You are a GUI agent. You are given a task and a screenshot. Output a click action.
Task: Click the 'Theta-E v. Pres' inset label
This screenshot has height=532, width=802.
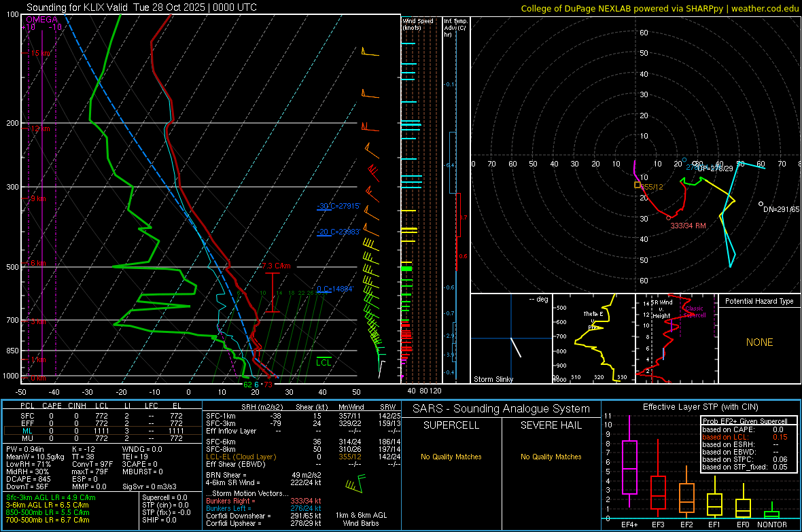click(x=593, y=320)
